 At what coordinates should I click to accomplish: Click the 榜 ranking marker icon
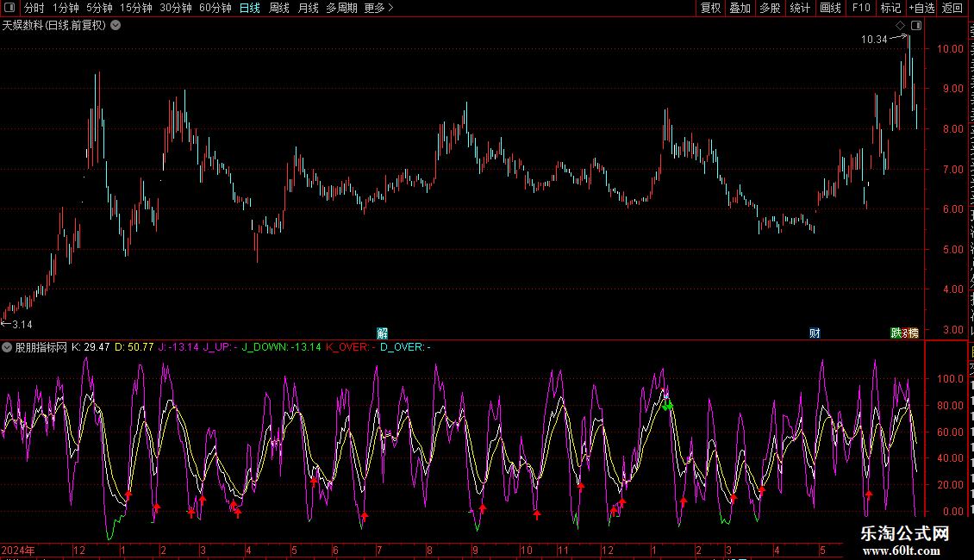(x=913, y=333)
